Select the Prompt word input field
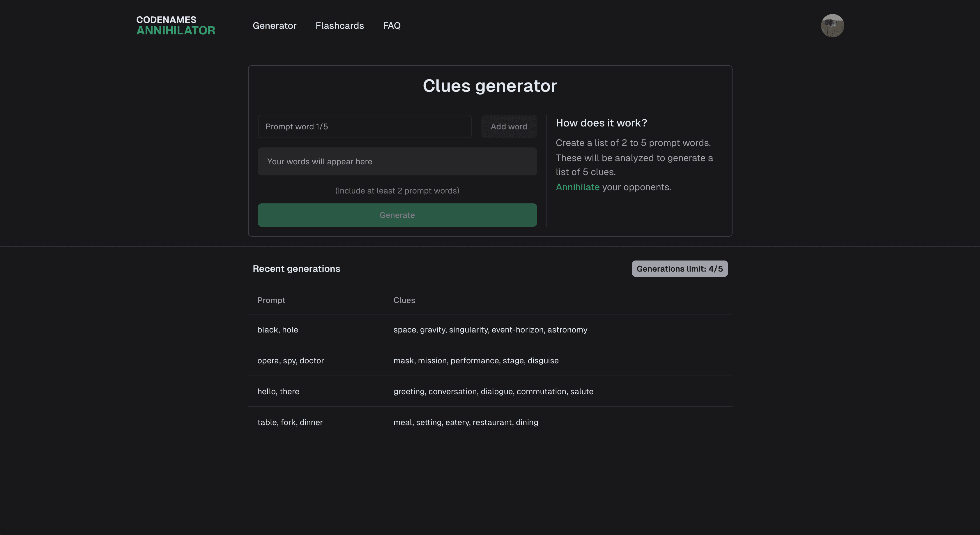The height and width of the screenshot is (535, 980). click(364, 126)
